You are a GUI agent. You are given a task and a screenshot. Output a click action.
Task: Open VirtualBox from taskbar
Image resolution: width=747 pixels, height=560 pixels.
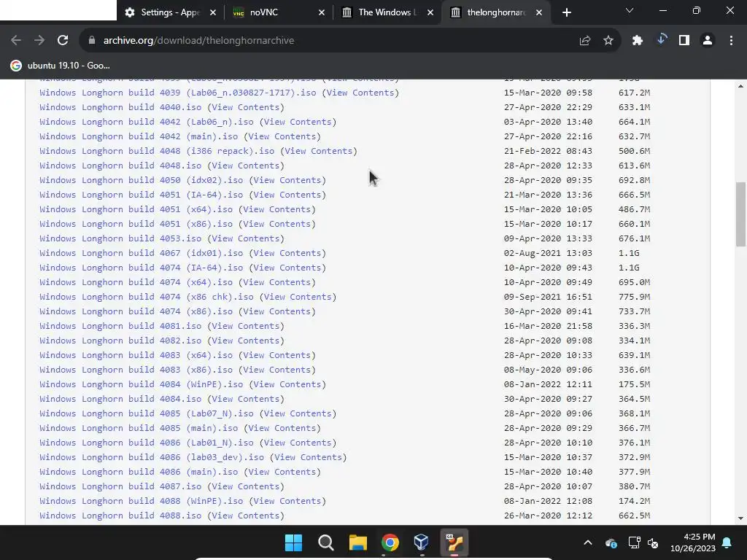coord(421,542)
